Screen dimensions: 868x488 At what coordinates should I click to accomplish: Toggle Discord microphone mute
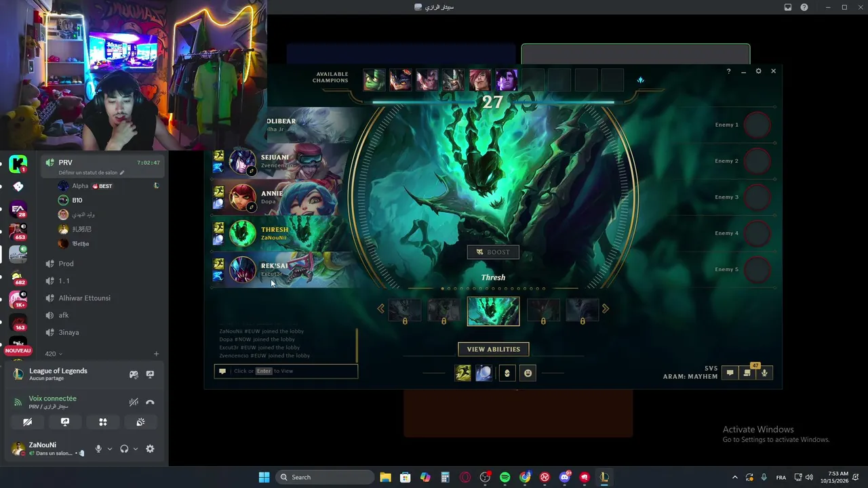click(98, 449)
